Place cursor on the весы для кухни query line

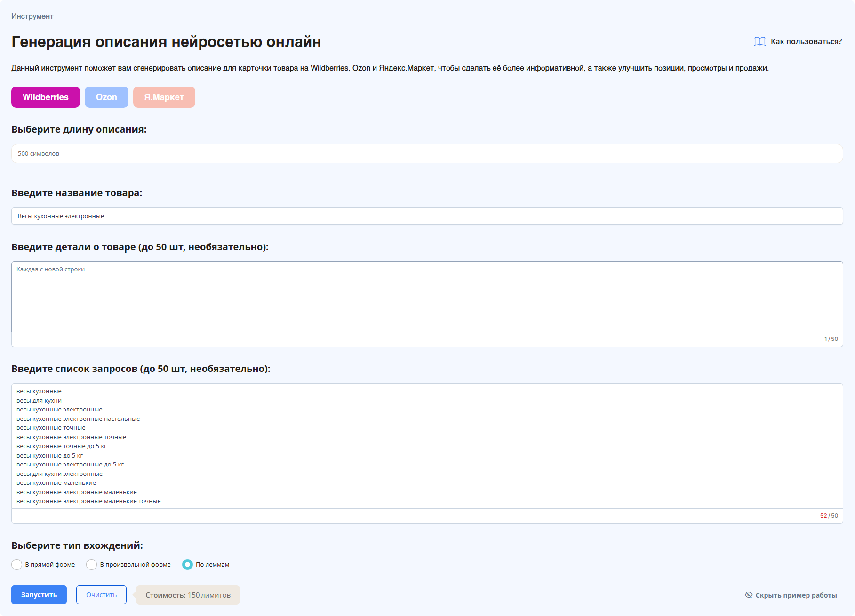39,401
